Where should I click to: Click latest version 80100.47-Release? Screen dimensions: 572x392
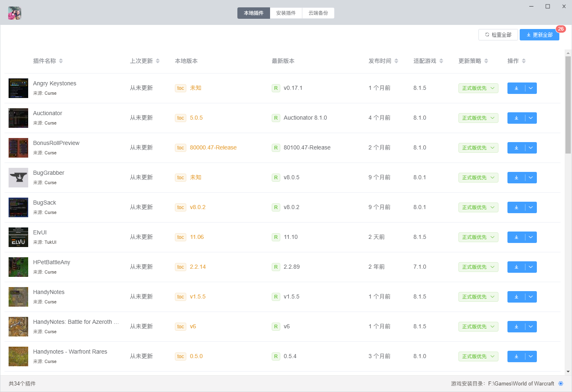coord(307,147)
